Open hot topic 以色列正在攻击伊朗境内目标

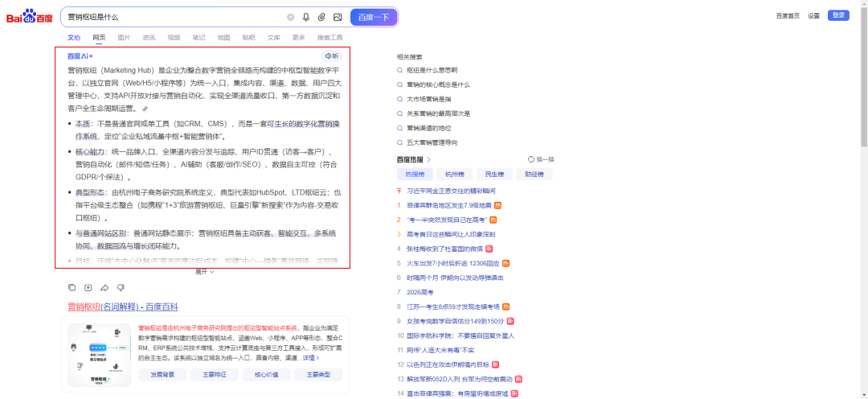coord(448,364)
